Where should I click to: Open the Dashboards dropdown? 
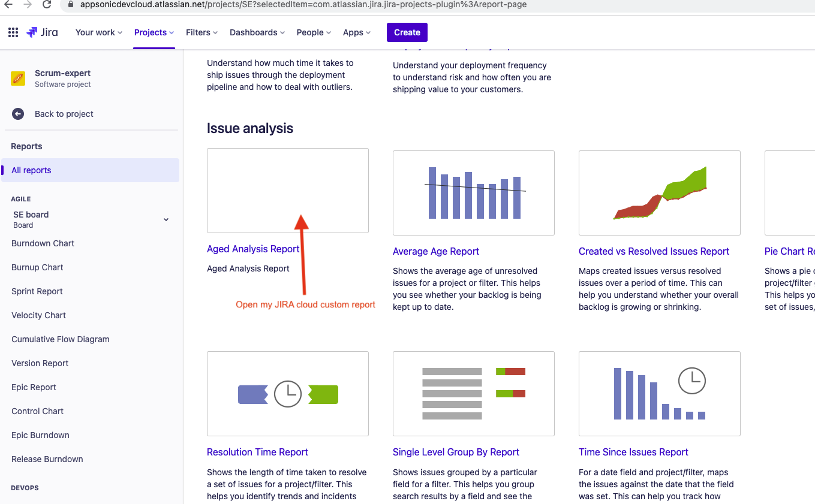pos(257,32)
